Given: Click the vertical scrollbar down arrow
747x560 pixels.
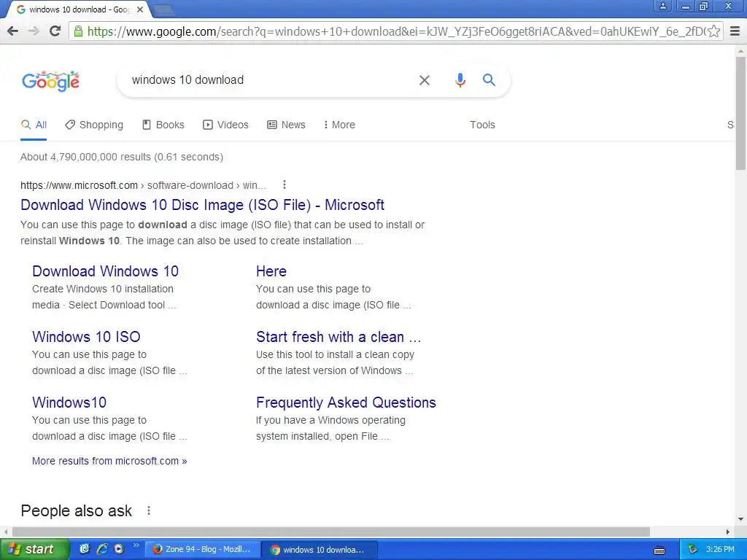Looking at the screenshot, I should click(x=741, y=519).
